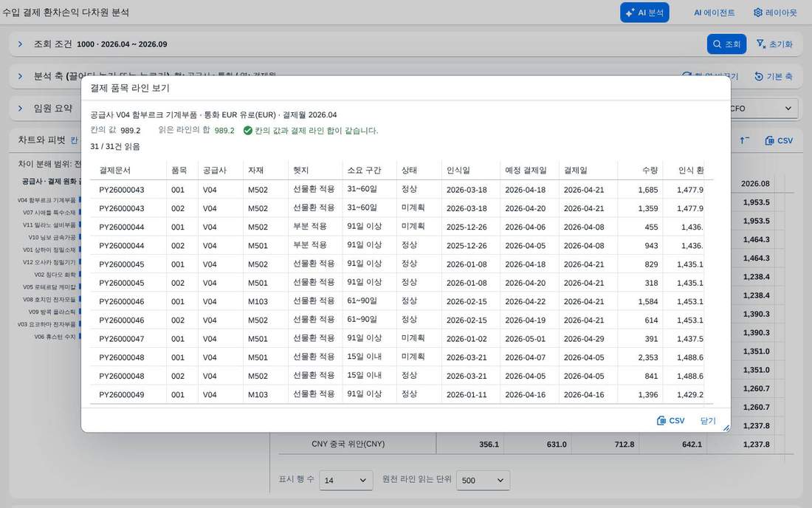
Task: Click chart label V12 오사카 정밀기기
Action: click(49, 262)
